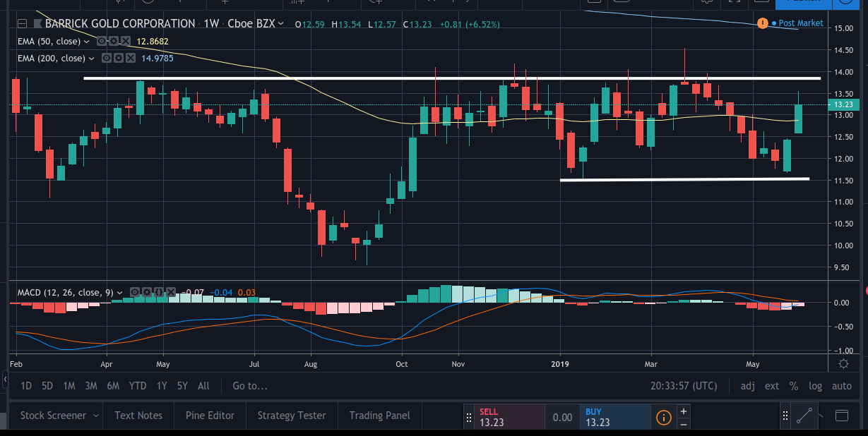Select the 1Y time range
Screen dimensions: 868x436
162,386
